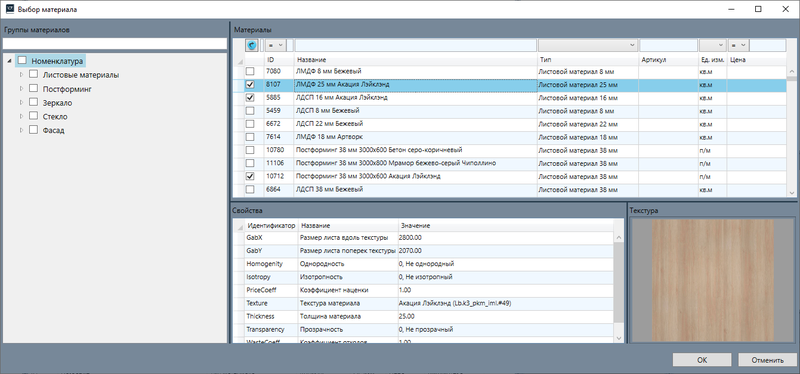Click the wood texture preview image
Viewport: 800px width, 374px height.
coord(712,281)
